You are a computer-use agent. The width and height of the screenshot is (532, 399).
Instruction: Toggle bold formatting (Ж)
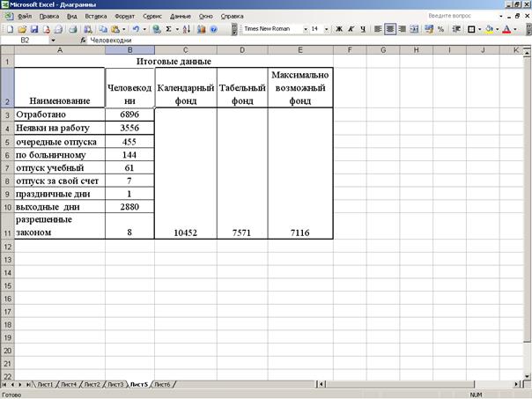(339, 29)
